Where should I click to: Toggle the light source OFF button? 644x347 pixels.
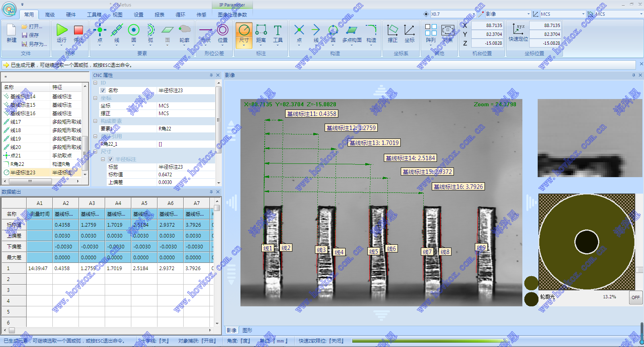pos(635,297)
